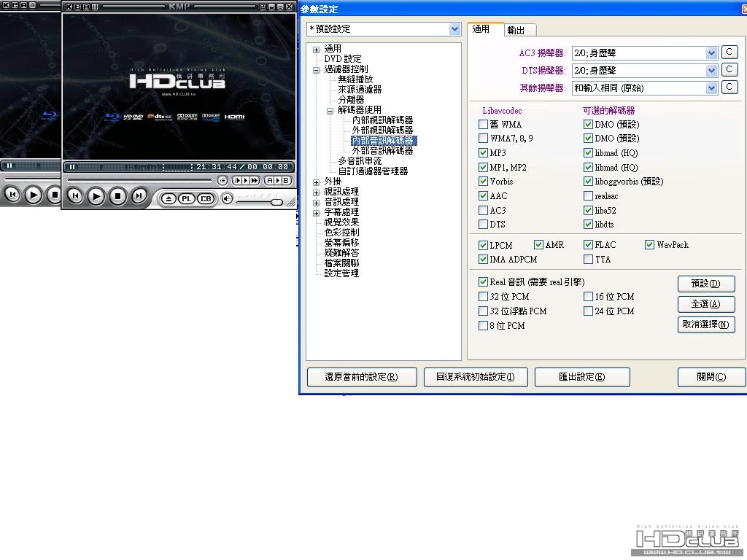Click the striped bars icon in front KMP title bar

(95, 7)
